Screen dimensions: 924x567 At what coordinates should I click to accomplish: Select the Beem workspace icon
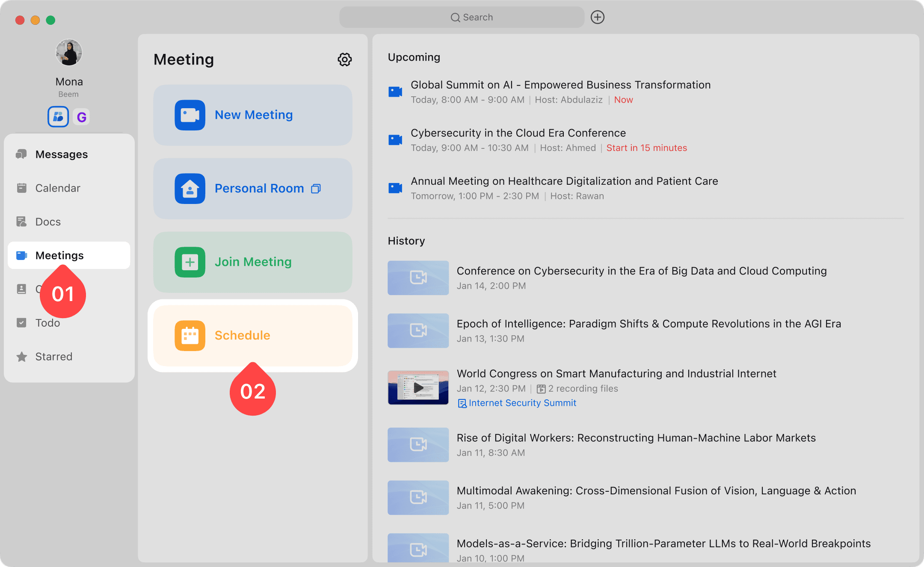point(58,117)
